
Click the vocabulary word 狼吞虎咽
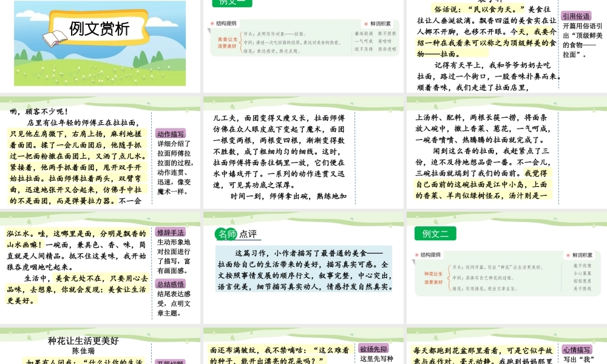pyautogui.click(x=387, y=49)
